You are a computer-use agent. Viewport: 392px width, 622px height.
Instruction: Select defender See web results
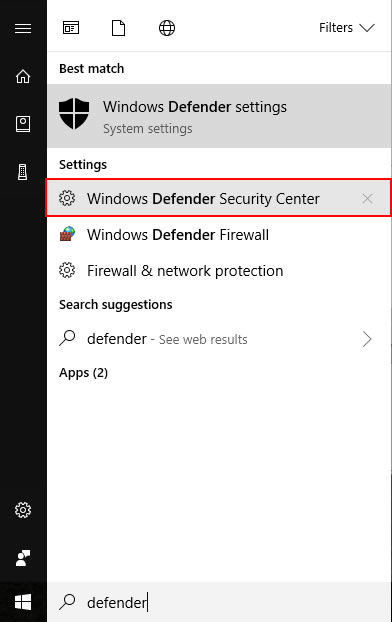tap(219, 339)
